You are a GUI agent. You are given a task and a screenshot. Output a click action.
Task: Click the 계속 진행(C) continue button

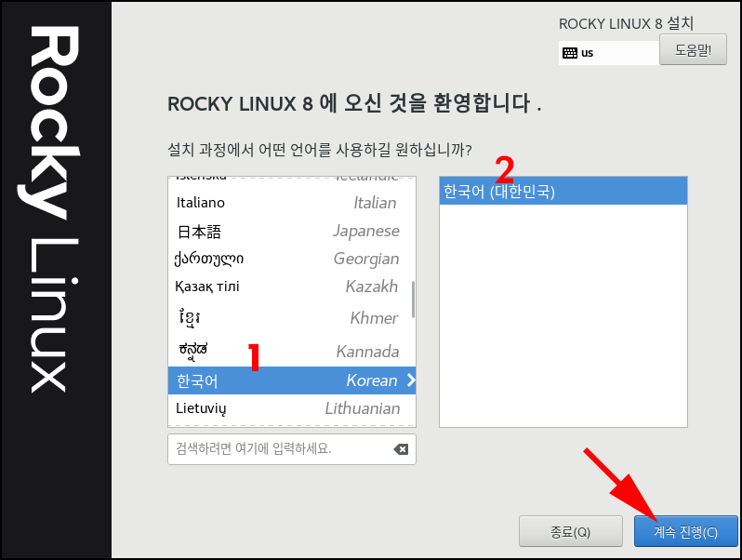685,531
